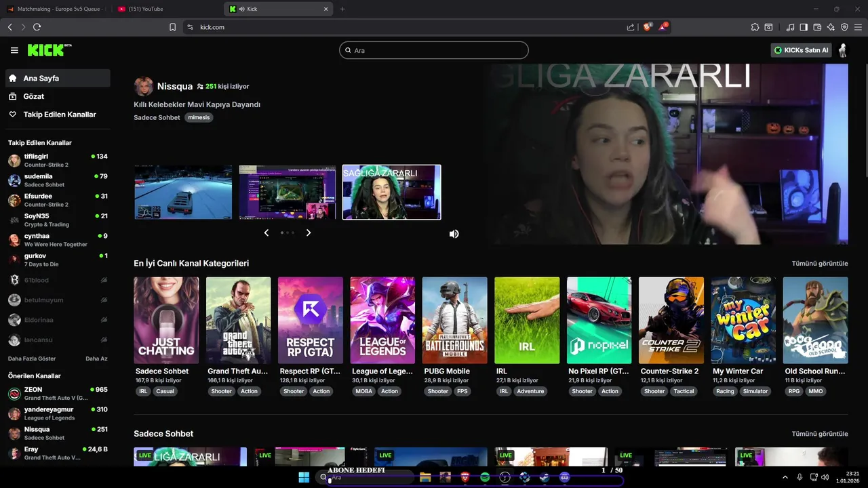Open gurkov followed channel
The image size is (868, 488).
coord(57,260)
